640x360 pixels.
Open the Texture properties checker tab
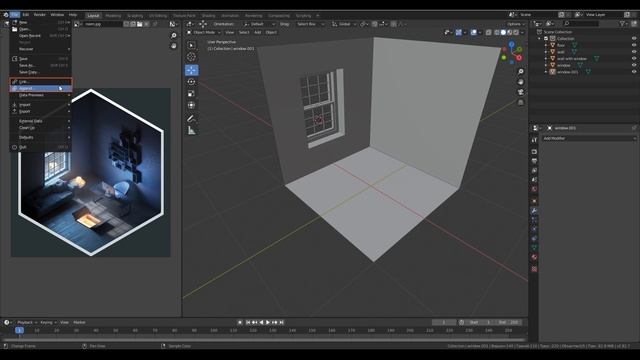point(534,269)
